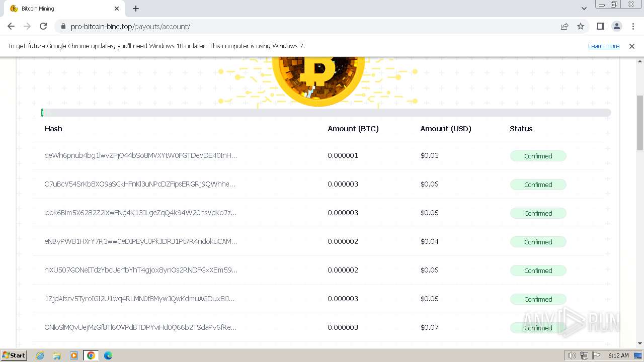The width and height of the screenshot is (644, 362).
Task: Open the Chrome profile menu
Action: pos(616,26)
